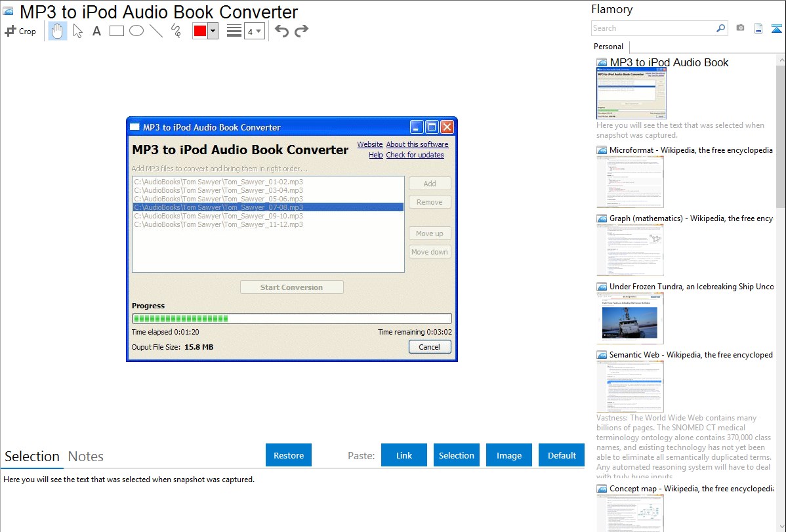
Task: Open the Graph (mathematics) snapshot thumbnail
Action: pos(630,250)
